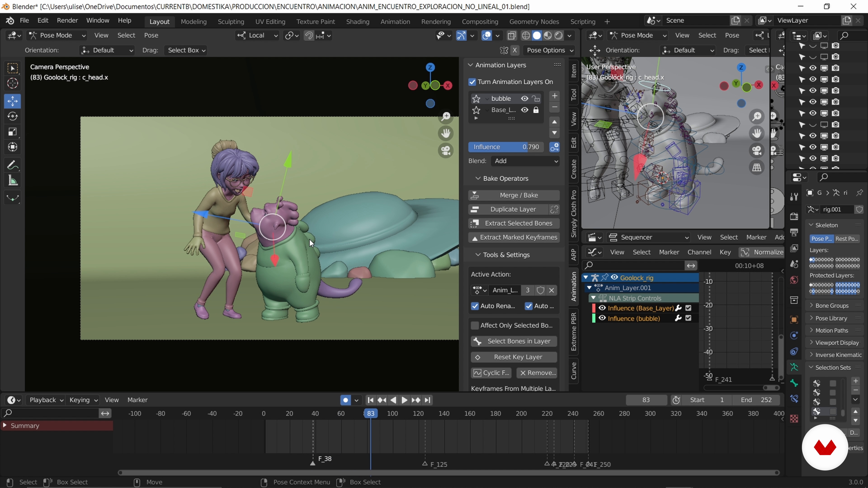Toggle camera view icon in main viewport

(446, 150)
